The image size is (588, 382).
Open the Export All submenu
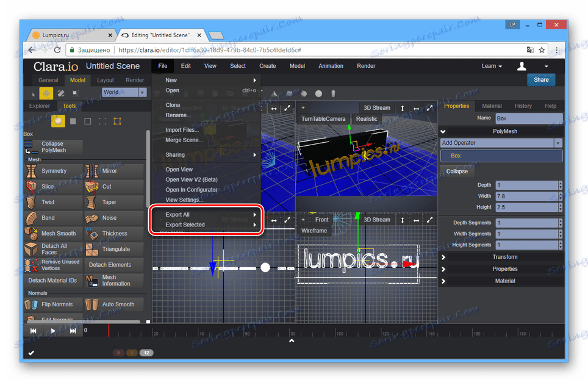pos(210,215)
